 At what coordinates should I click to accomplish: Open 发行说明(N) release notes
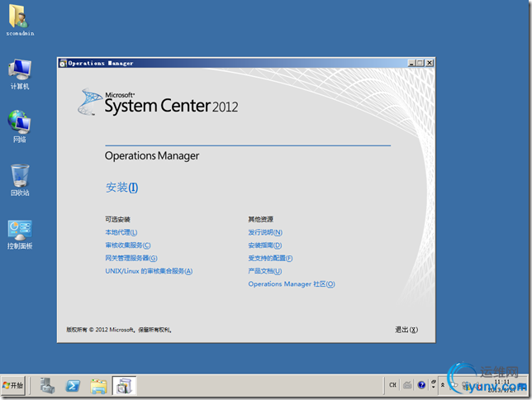coord(265,232)
